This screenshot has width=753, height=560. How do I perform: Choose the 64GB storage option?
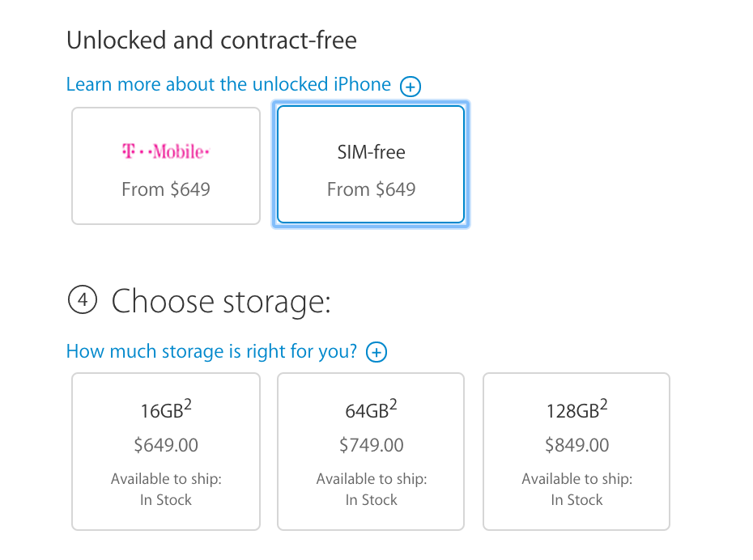(371, 451)
